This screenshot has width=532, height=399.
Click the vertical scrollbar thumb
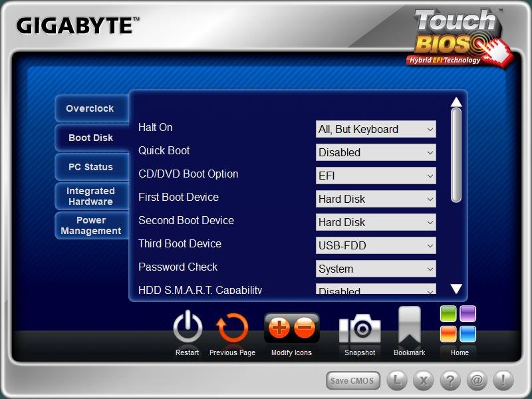click(456, 155)
